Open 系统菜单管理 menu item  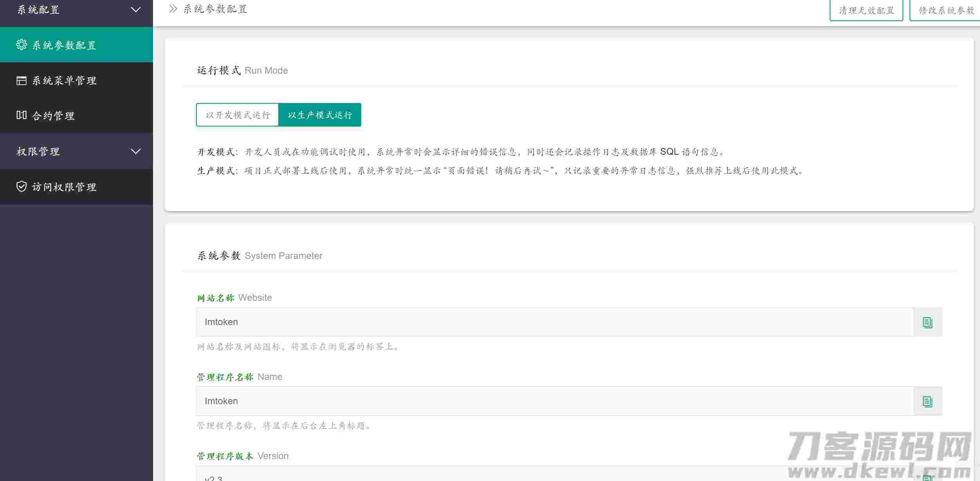64,81
